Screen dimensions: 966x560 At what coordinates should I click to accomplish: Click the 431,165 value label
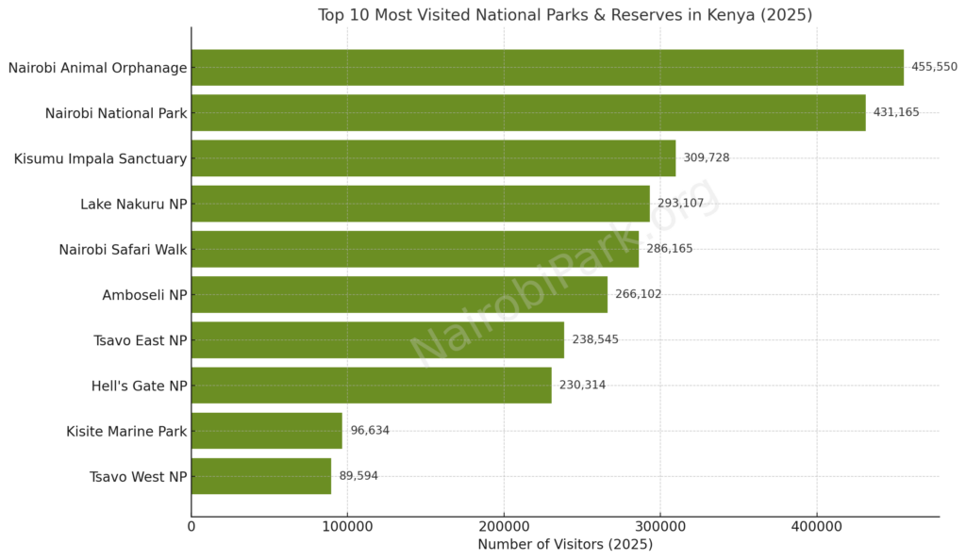coord(896,112)
